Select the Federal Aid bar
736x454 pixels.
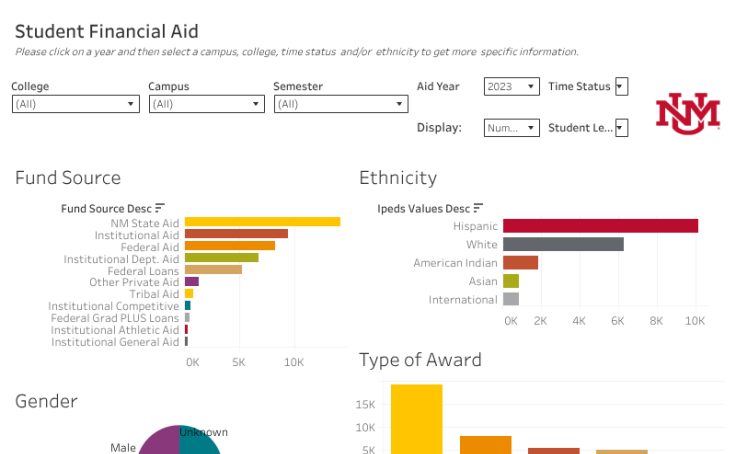[230, 246]
